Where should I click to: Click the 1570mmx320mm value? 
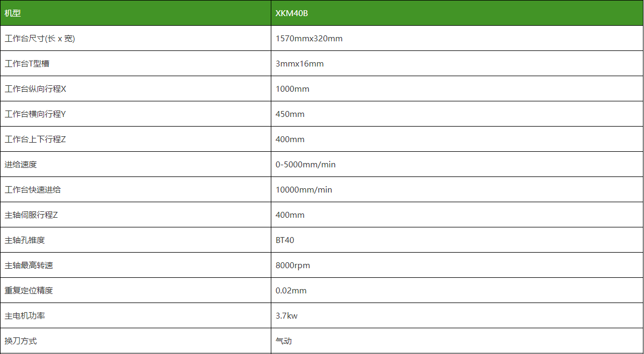pos(309,39)
